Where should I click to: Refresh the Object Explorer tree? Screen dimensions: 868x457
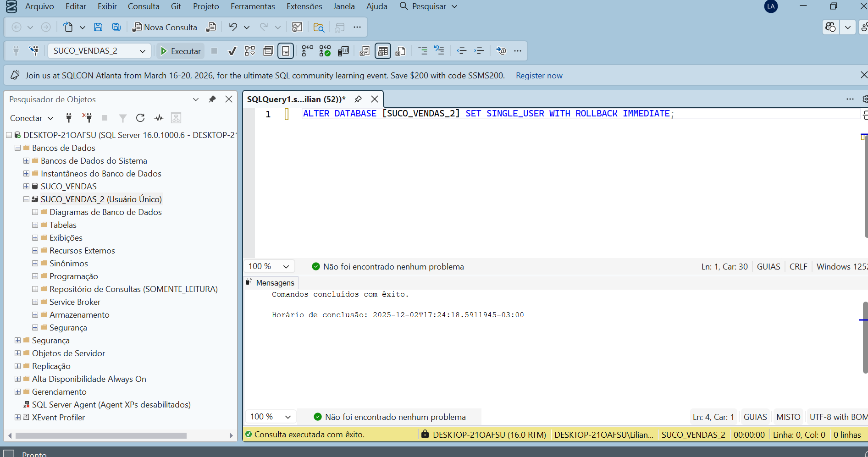pyautogui.click(x=140, y=118)
